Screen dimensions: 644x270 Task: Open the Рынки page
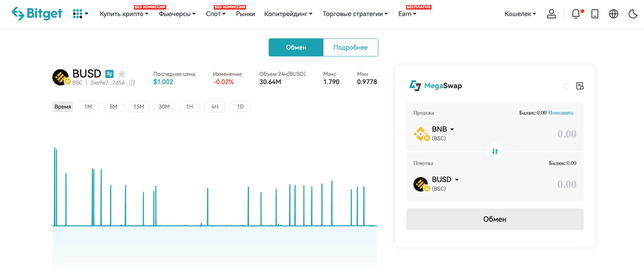pyautogui.click(x=246, y=14)
